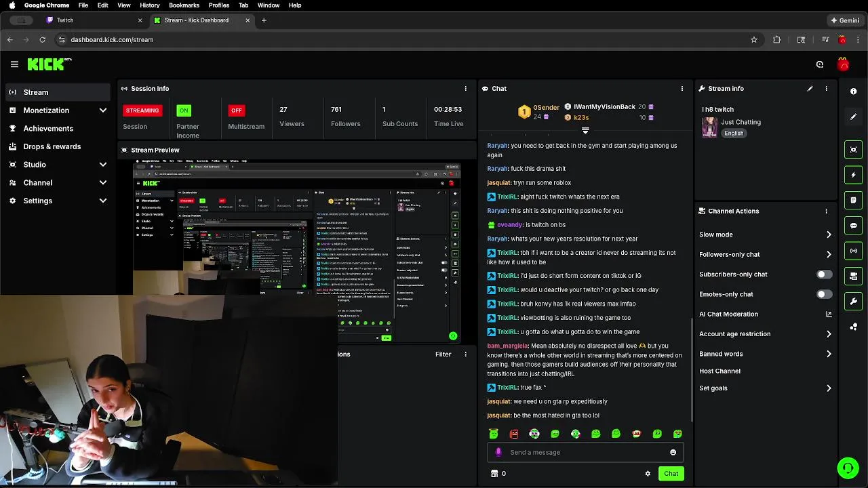Viewport: 868px width, 488px height.
Task: Click the info icon in the right sidebar
Action: [x=854, y=91]
